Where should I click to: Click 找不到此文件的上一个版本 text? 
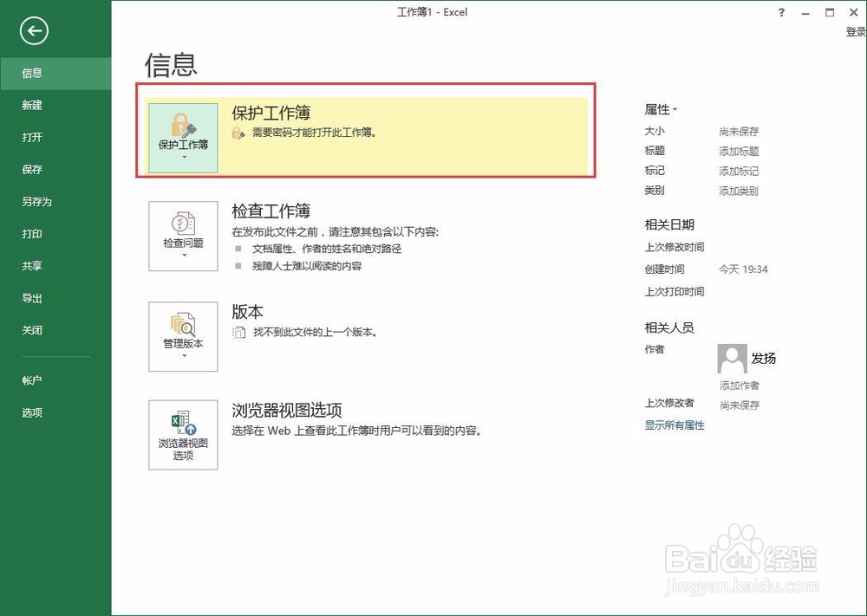[x=316, y=332]
